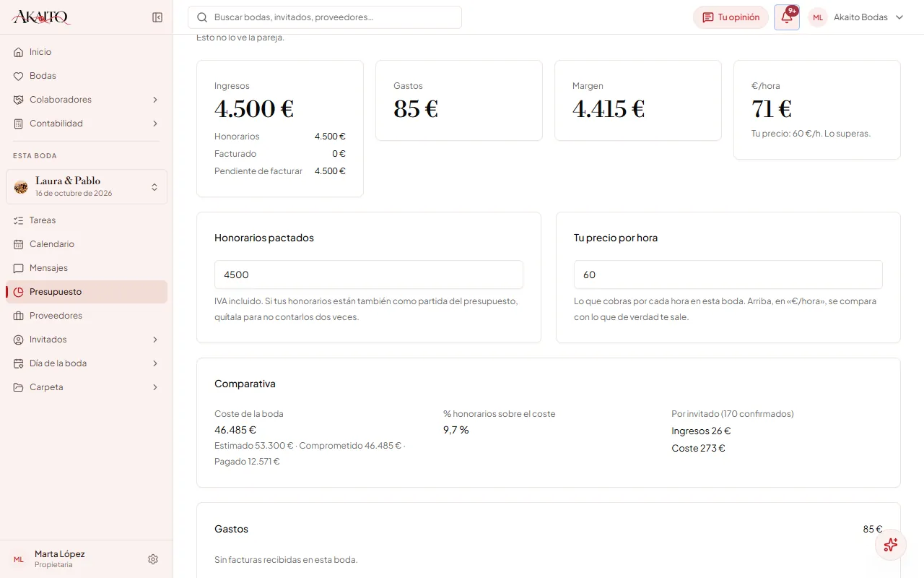The height and width of the screenshot is (578, 924).
Task: Click the Margen value 4.415 €
Action: (x=609, y=109)
